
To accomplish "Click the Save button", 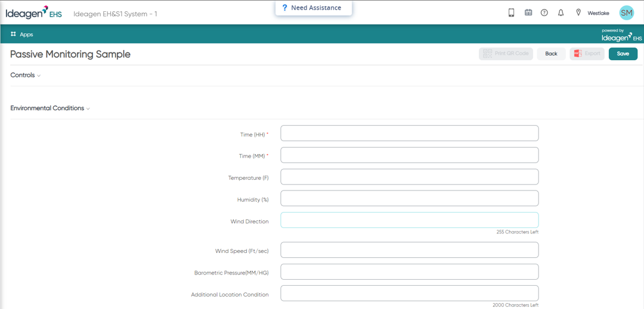I will click(623, 54).
